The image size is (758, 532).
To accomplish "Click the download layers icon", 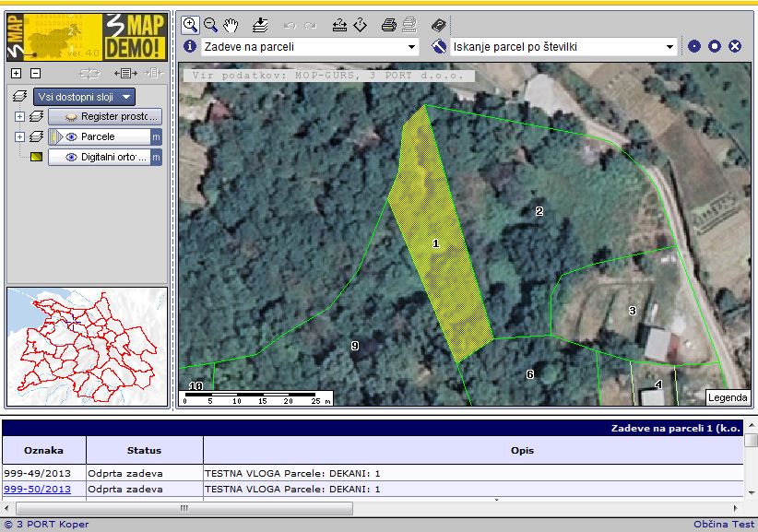I will click(x=260, y=25).
